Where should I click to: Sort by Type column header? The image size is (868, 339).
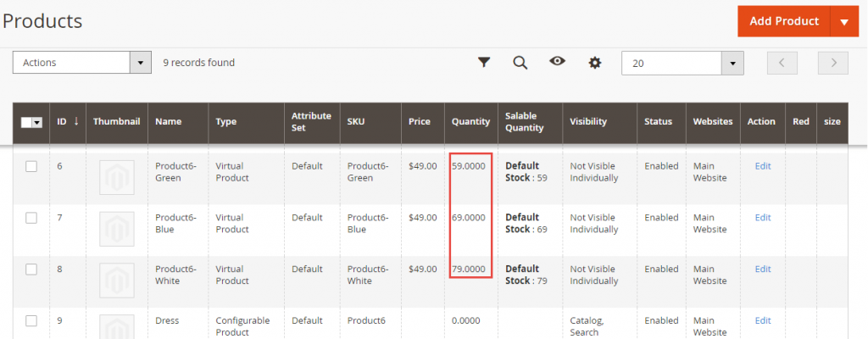tap(247, 122)
